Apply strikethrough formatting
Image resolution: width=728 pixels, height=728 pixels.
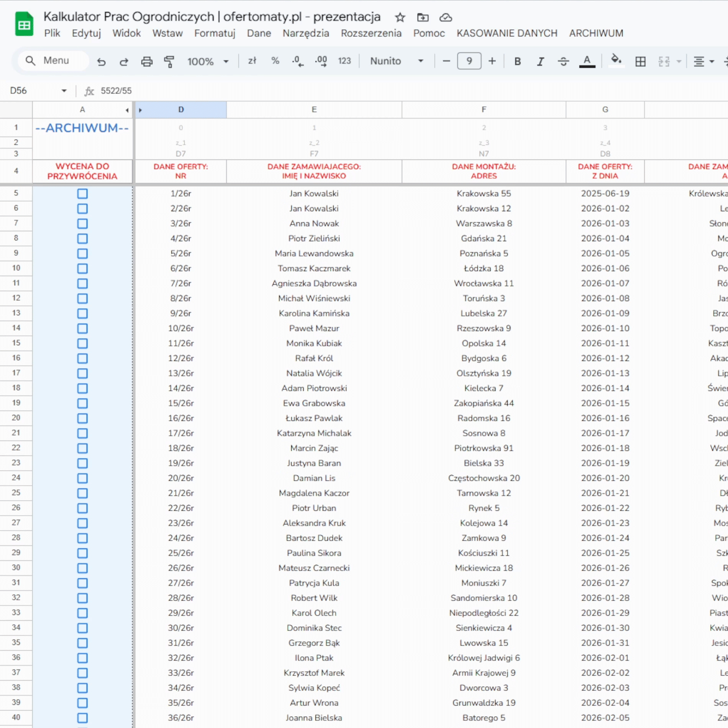point(563,61)
